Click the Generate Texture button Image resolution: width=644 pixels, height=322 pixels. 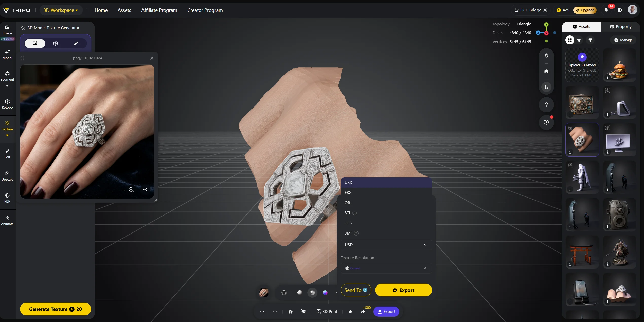55,309
